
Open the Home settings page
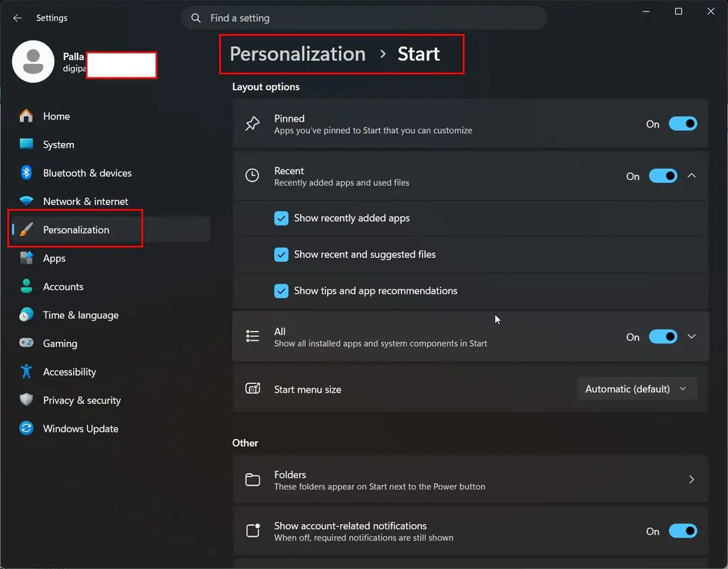click(110, 116)
